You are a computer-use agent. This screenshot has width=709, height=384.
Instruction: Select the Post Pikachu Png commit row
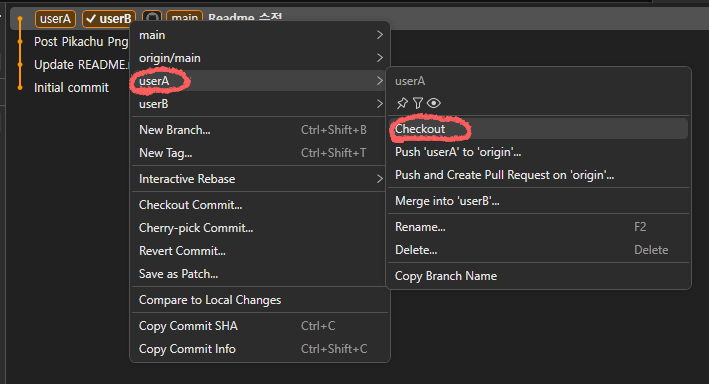tap(81, 42)
